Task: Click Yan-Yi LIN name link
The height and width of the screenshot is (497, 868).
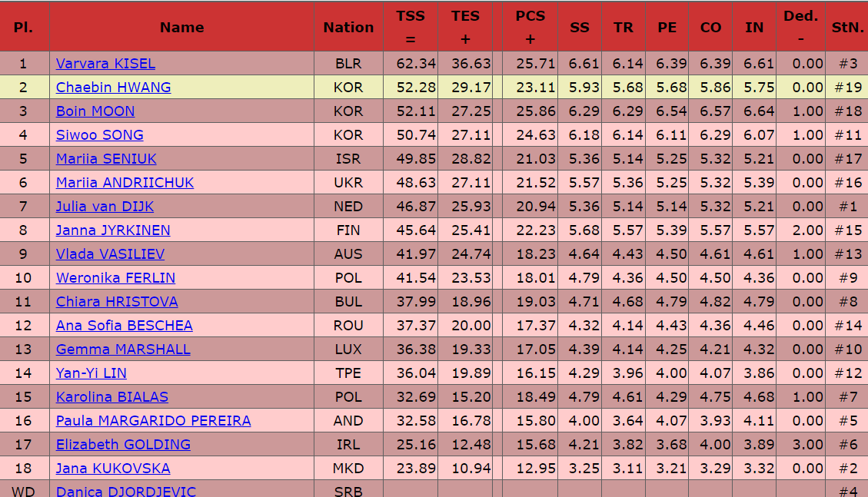Action: tap(91, 373)
